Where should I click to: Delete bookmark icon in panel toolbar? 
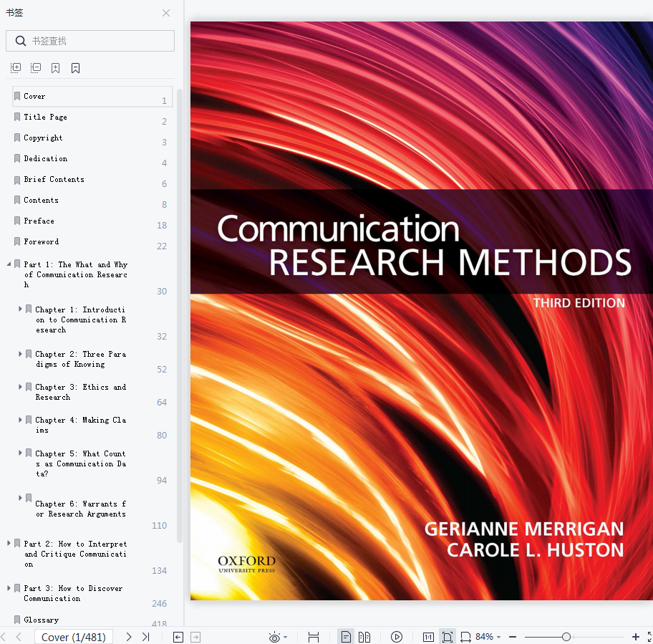(x=75, y=68)
